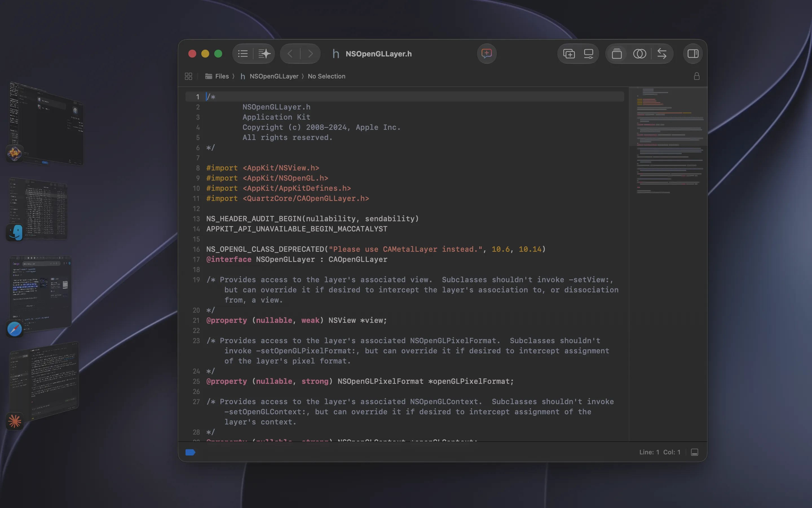812x508 pixels.
Task: Click the #import <AppKit/NSOpenGL.h> line
Action: [267, 178]
